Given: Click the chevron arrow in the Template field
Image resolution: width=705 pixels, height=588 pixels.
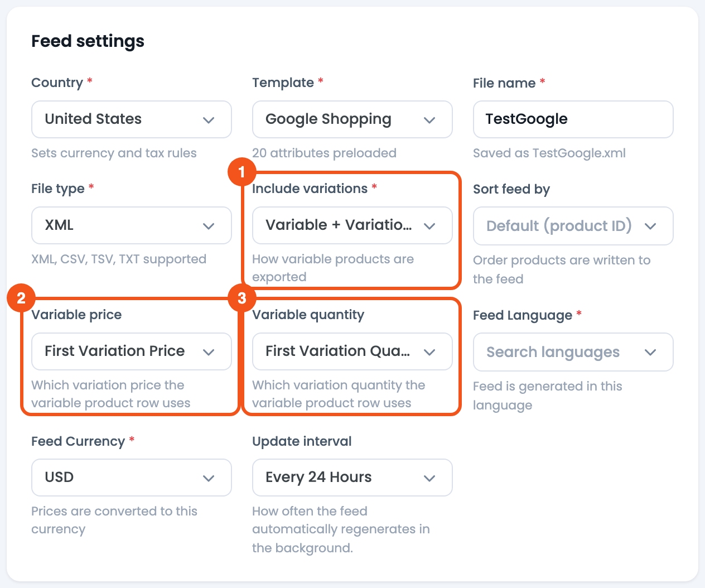Looking at the screenshot, I should (x=429, y=120).
